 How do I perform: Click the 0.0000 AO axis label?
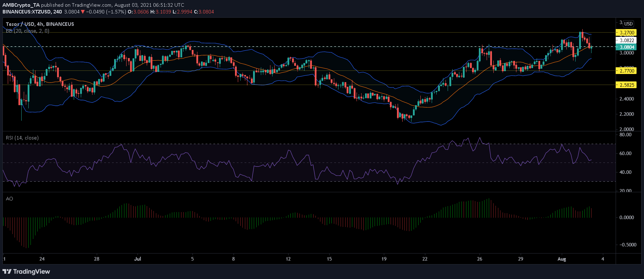(x=627, y=217)
